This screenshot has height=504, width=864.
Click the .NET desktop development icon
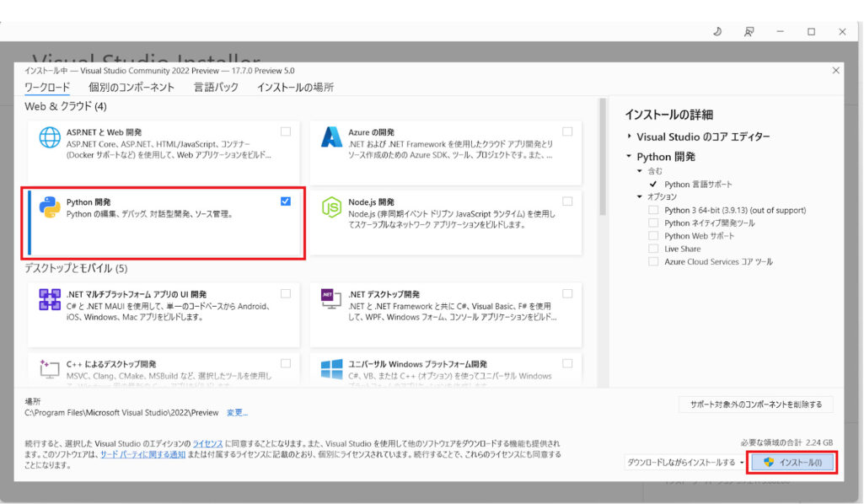pyautogui.click(x=331, y=299)
